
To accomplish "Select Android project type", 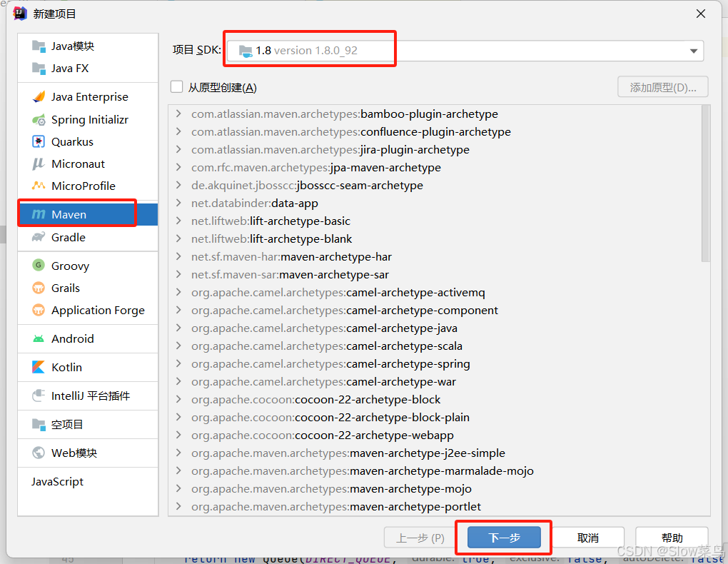I will (88, 338).
